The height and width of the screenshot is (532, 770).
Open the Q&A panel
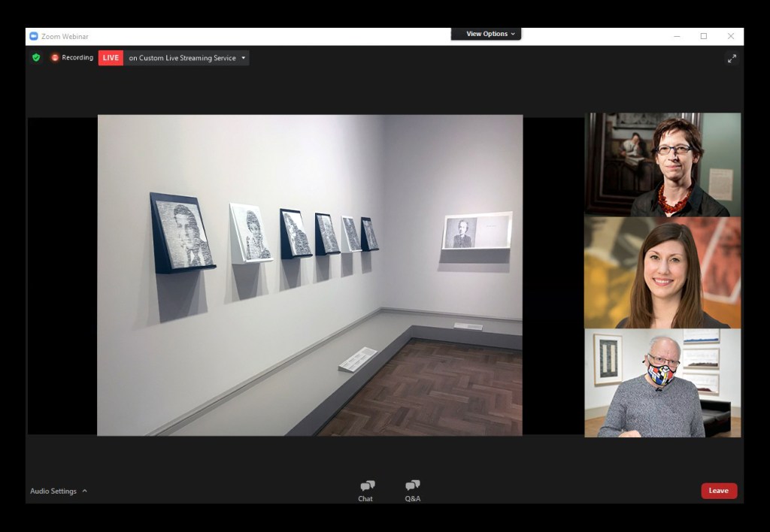coord(412,490)
